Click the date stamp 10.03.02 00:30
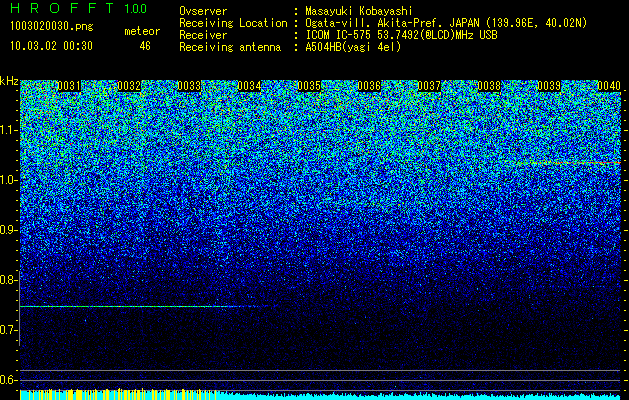This screenshot has width=629, height=400. click(x=51, y=46)
